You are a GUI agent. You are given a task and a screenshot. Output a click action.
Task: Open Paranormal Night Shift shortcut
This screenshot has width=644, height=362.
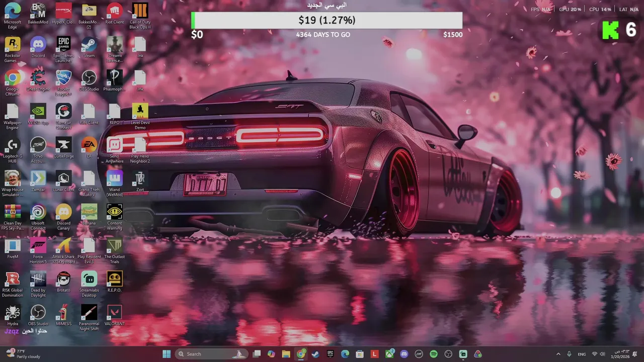[89, 318]
